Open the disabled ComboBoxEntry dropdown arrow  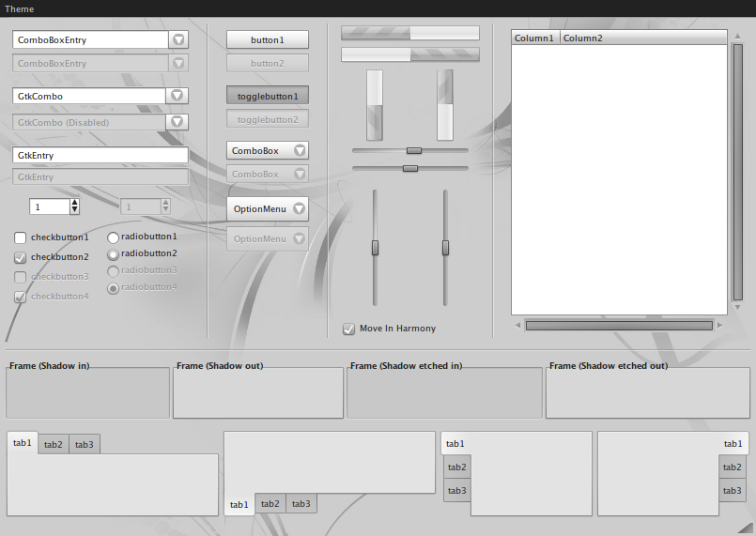[x=178, y=63]
